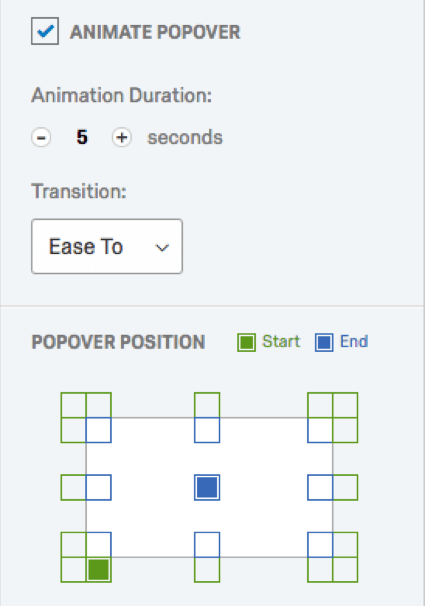Pick the middle-left green start square
This screenshot has height=606, width=425.
pos(73,487)
